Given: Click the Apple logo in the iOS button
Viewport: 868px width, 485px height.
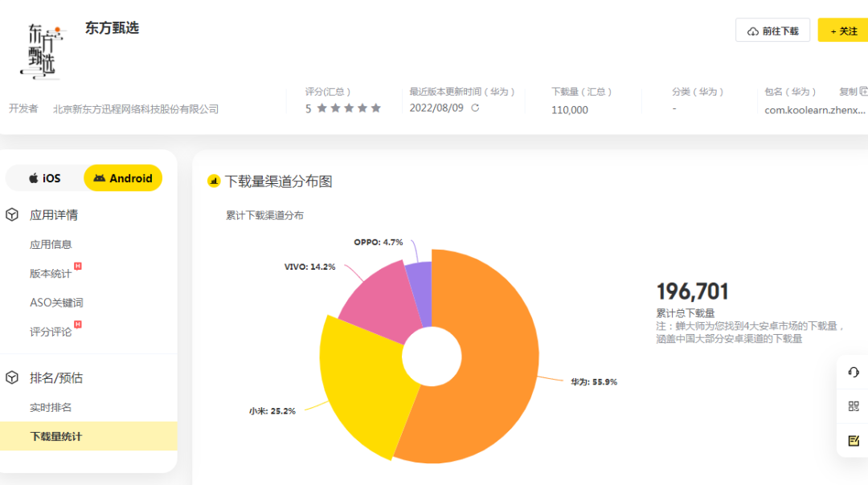Looking at the screenshot, I should tap(34, 178).
